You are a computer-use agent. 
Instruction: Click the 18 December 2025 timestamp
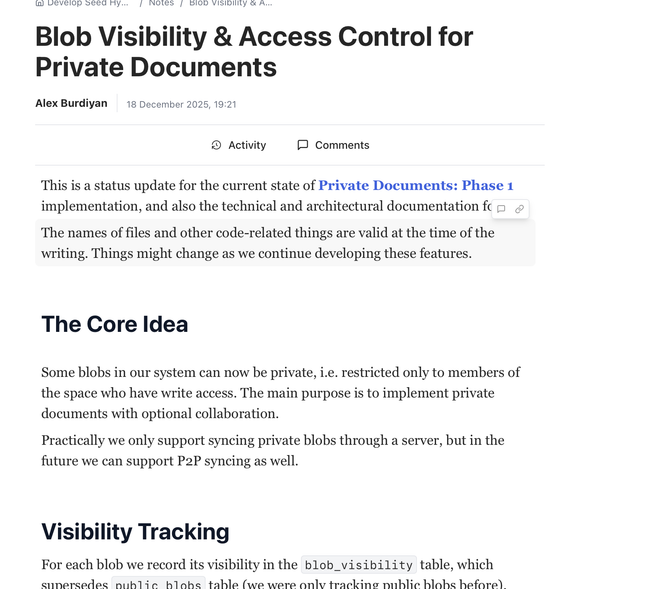click(181, 104)
